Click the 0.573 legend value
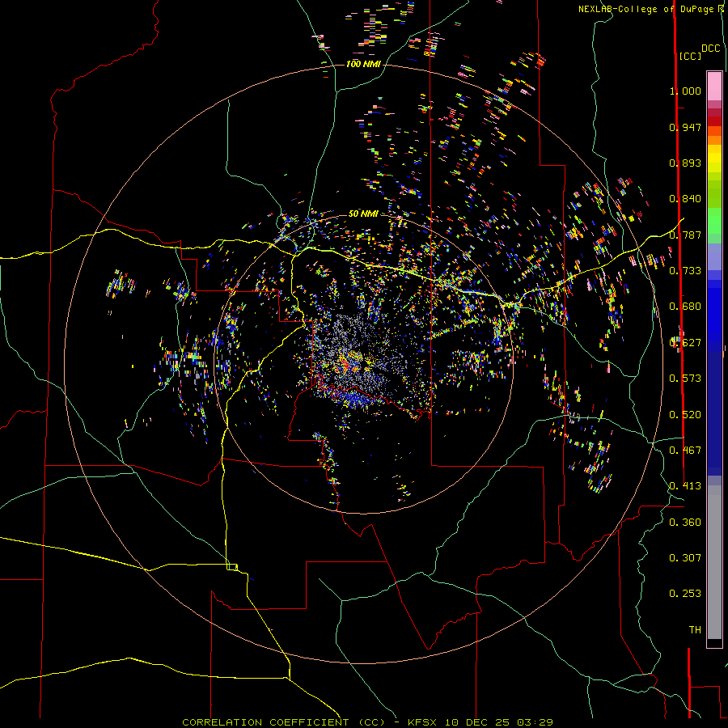 coord(685,379)
